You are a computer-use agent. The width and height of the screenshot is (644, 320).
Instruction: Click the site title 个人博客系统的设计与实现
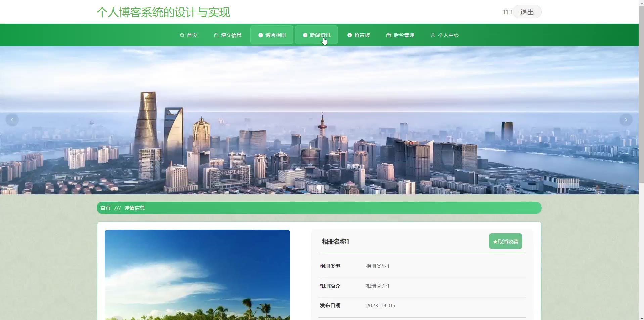click(x=164, y=12)
